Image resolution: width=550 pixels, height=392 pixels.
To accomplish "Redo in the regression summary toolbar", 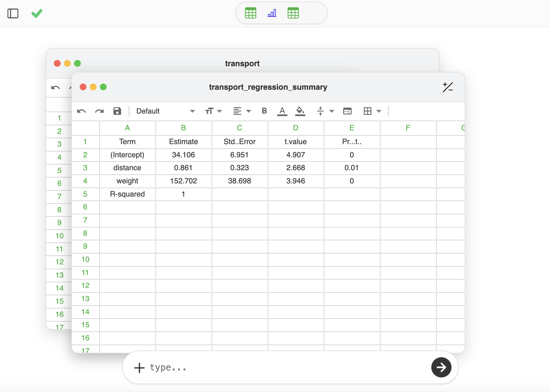I will (99, 111).
